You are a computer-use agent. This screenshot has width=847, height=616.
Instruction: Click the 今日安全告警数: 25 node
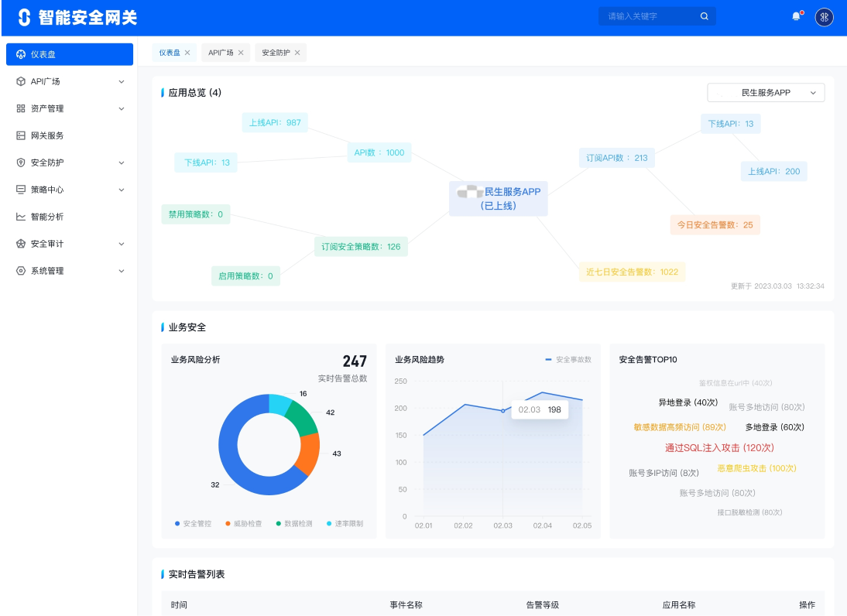[715, 225]
